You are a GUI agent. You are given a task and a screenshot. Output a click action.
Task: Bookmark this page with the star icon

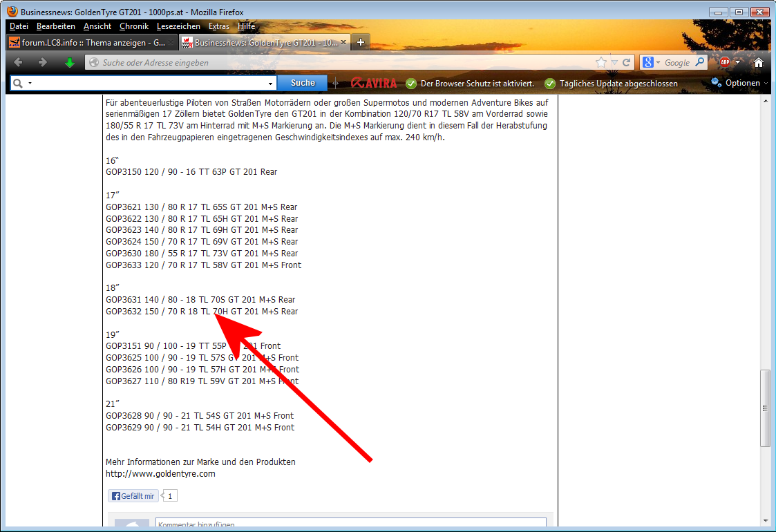click(x=601, y=62)
